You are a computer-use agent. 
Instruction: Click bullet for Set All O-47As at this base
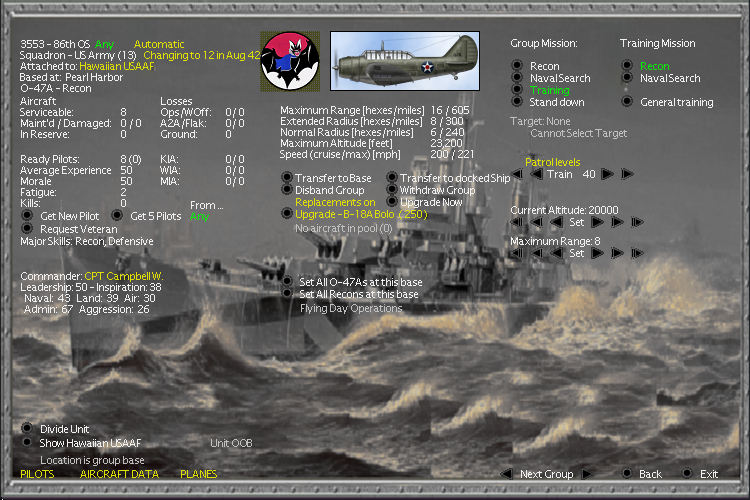point(287,281)
